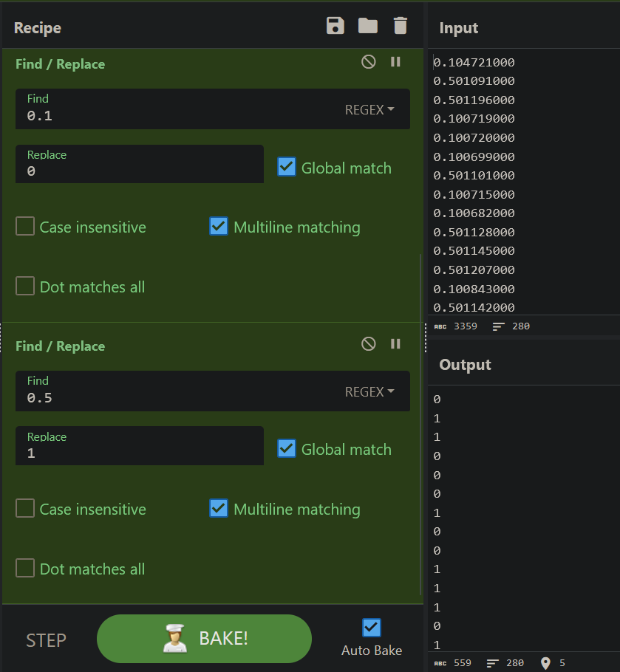
Task: Open REGEX dropdown for the 0.1 find field
Action: (x=369, y=110)
